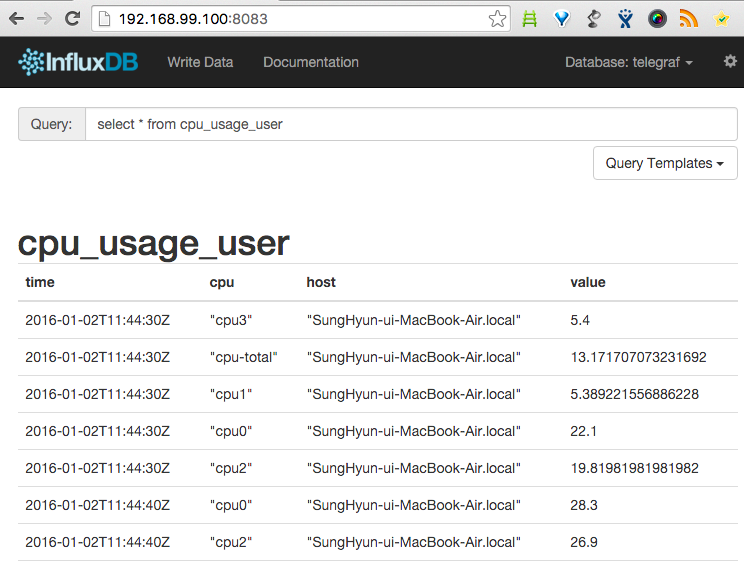Click the value column header

[587, 282]
